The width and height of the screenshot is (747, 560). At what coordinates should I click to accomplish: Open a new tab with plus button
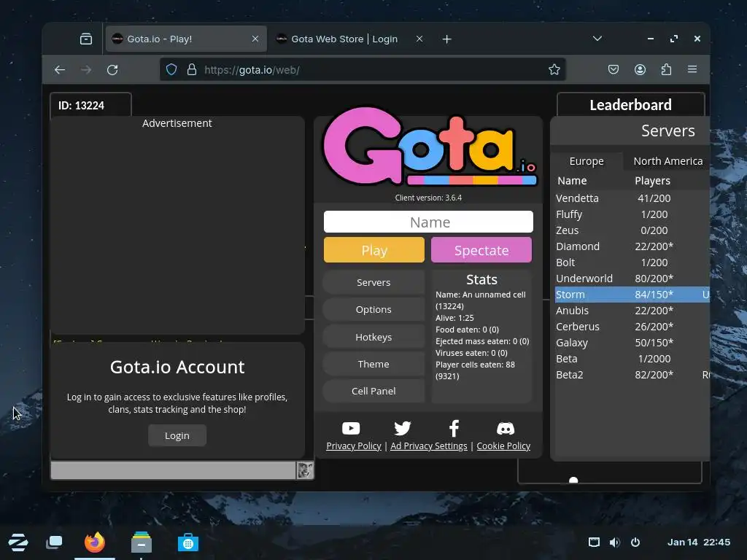pos(446,39)
